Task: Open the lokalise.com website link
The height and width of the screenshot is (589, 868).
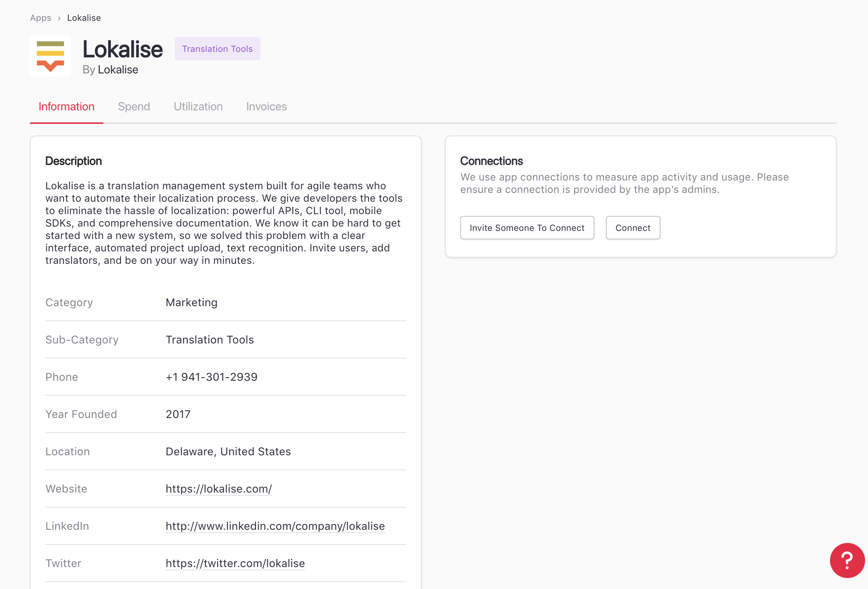Action: click(x=218, y=489)
